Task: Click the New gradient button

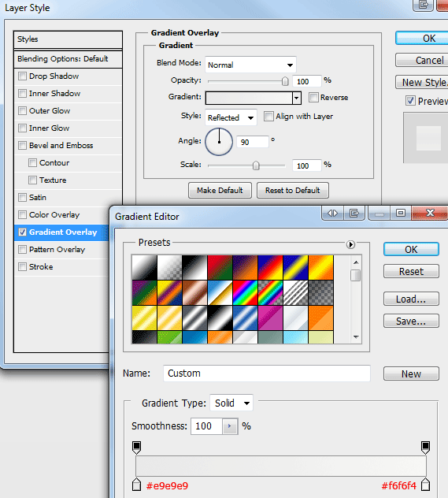Action: [411, 373]
